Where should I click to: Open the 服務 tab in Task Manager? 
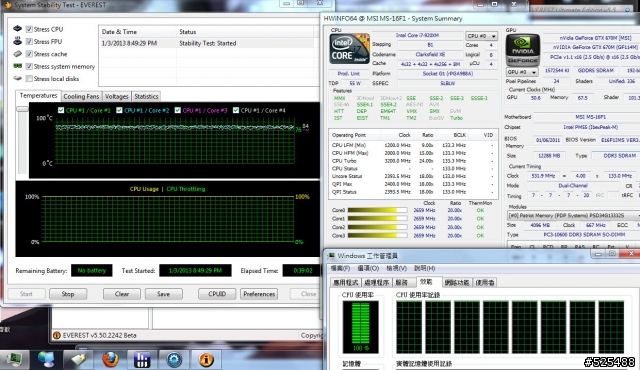coord(402,282)
